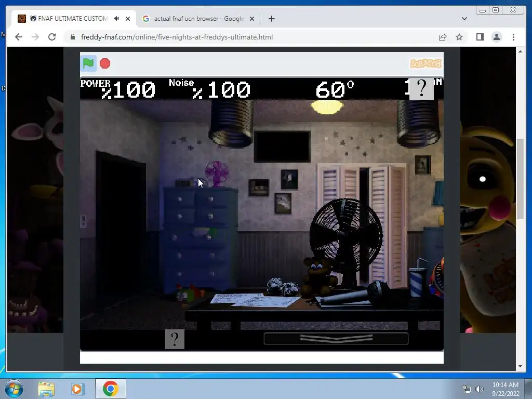
Task: Open the Chrome side panel
Action: 480,37
